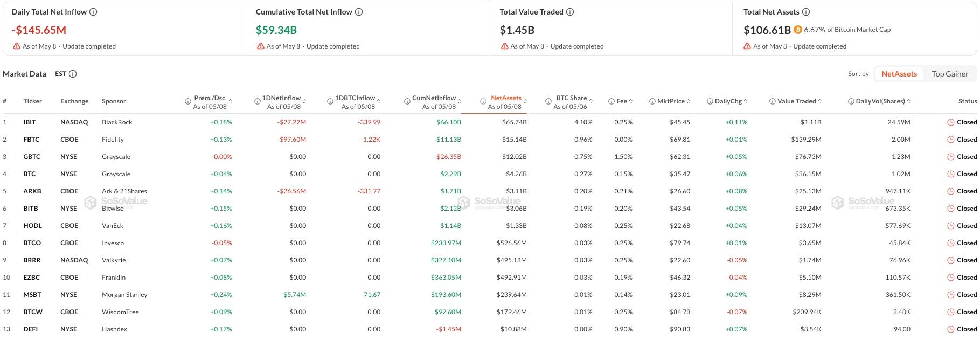Click the WisdomTree sponsor cell
The width and height of the screenshot is (980, 339).
click(x=120, y=312)
